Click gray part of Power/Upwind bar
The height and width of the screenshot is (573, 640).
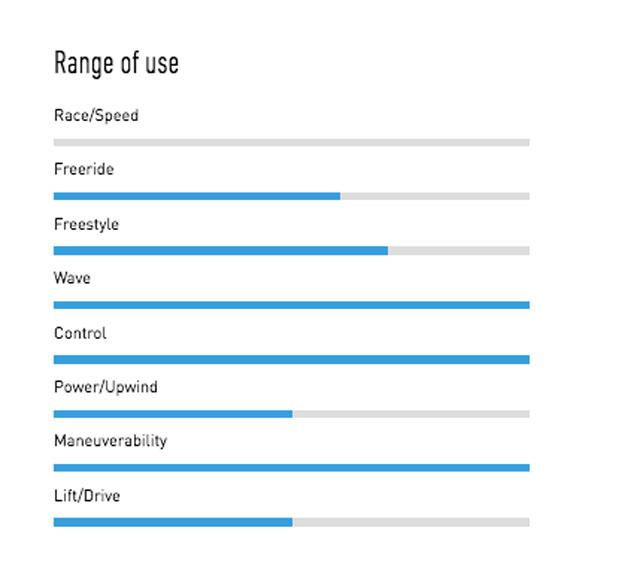(411, 414)
